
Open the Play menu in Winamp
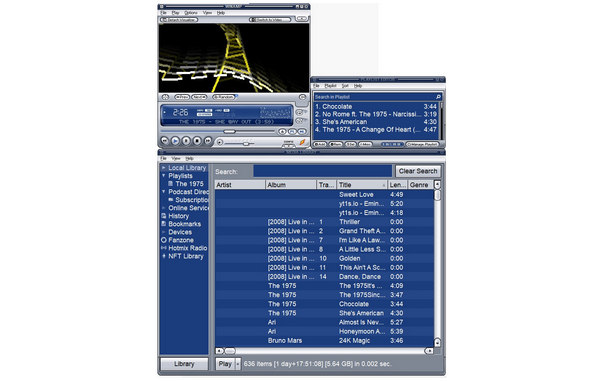[176, 13]
